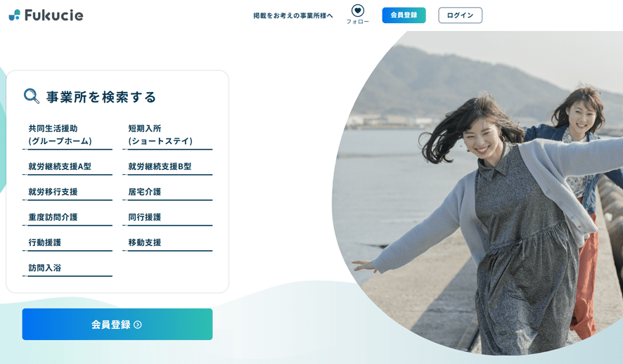Open the 居宅介護 category
623x364 pixels.
167,193
